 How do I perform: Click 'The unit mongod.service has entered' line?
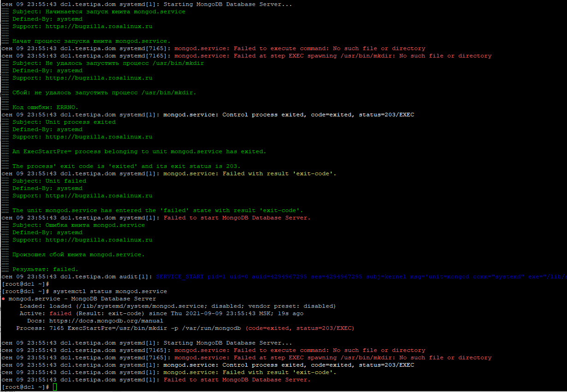(158, 210)
